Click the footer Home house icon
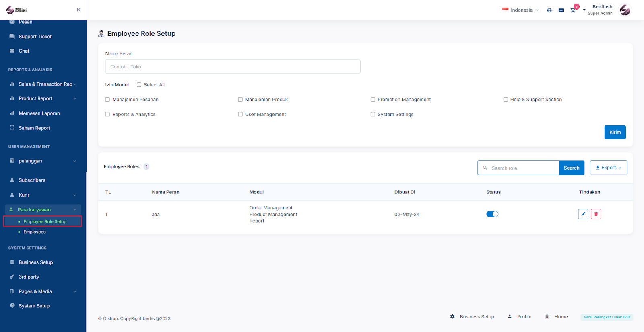 (x=547, y=317)
